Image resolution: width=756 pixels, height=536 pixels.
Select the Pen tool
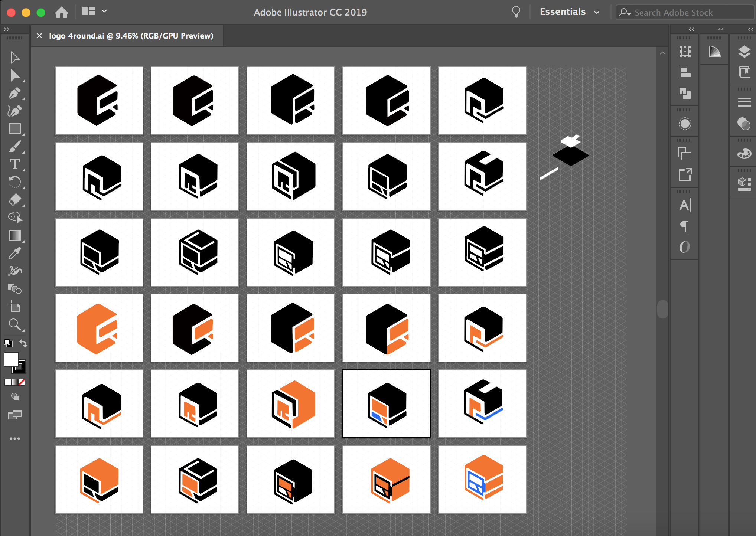click(x=14, y=93)
